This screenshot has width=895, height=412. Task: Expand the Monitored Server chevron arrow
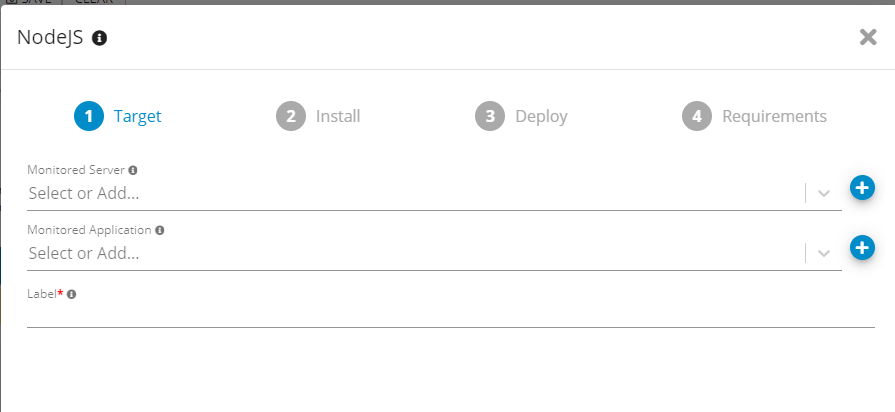pos(824,193)
